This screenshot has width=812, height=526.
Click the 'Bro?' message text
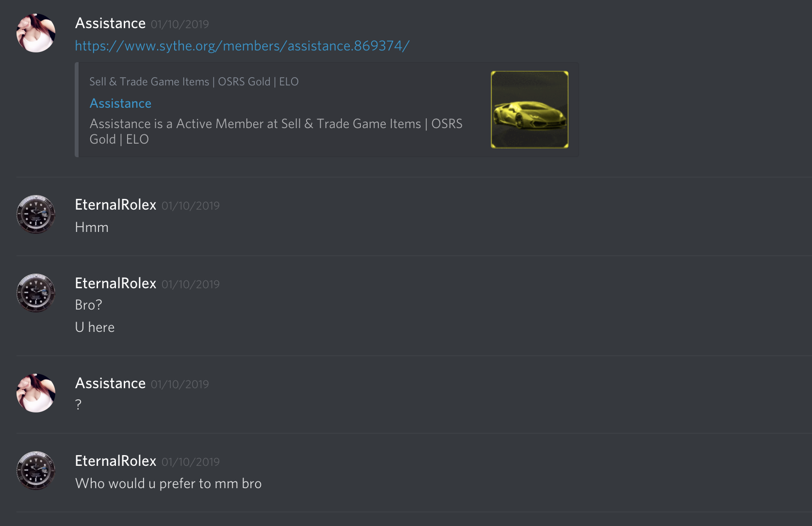[x=89, y=305]
